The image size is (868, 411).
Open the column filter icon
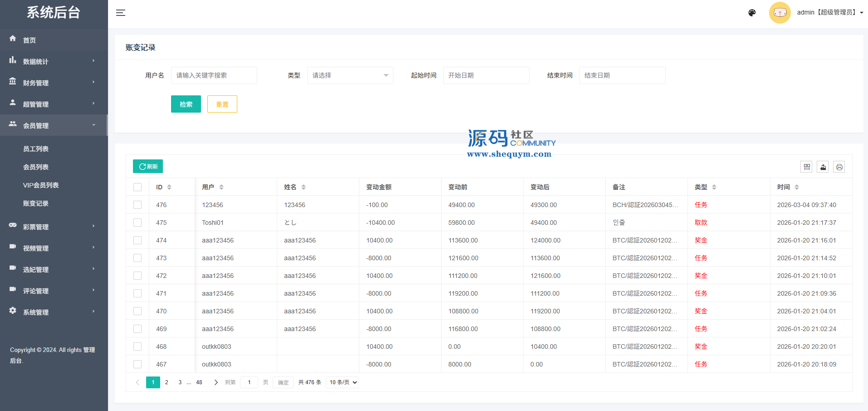807,167
